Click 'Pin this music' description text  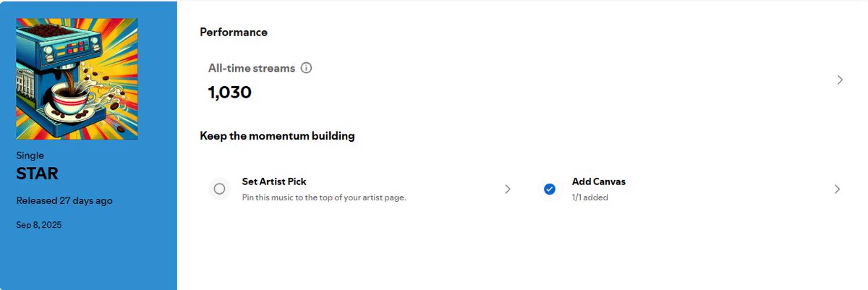click(x=324, y=197)
